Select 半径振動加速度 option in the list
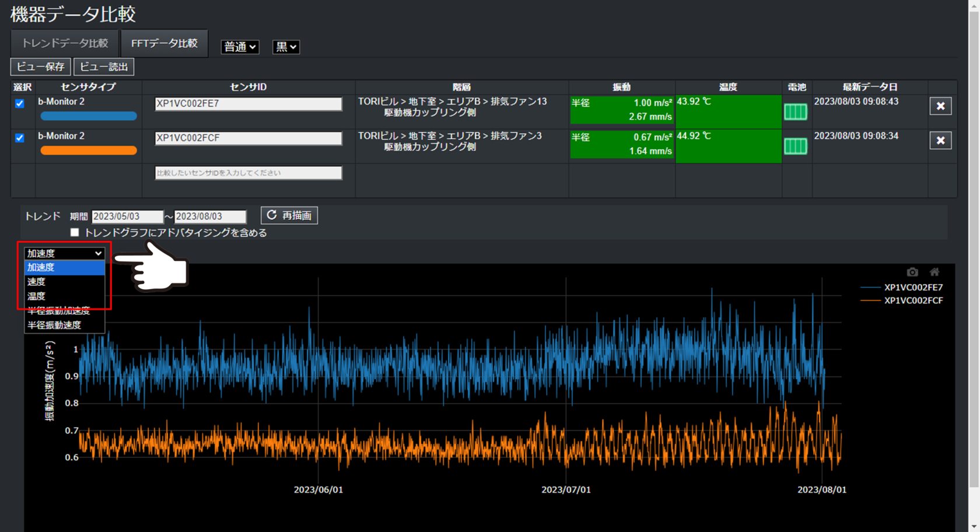This screenshot has width=980, height=532. [64, 311]
